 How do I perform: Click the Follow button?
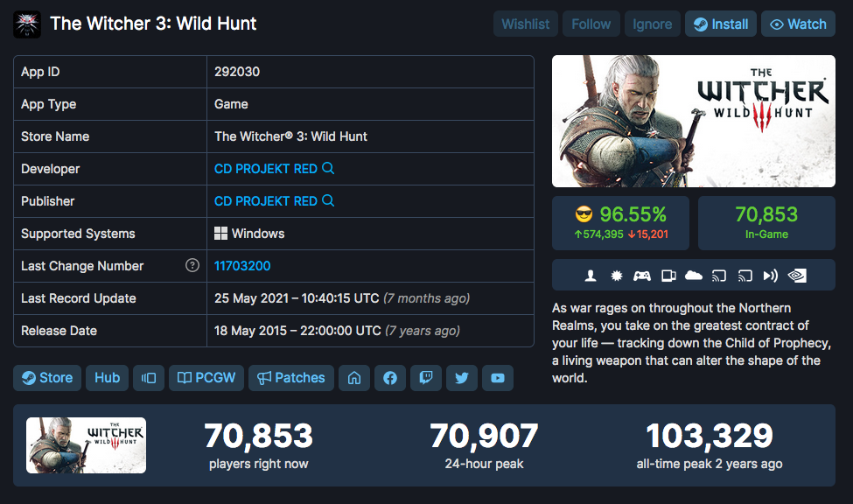click(x=591, y=24)
